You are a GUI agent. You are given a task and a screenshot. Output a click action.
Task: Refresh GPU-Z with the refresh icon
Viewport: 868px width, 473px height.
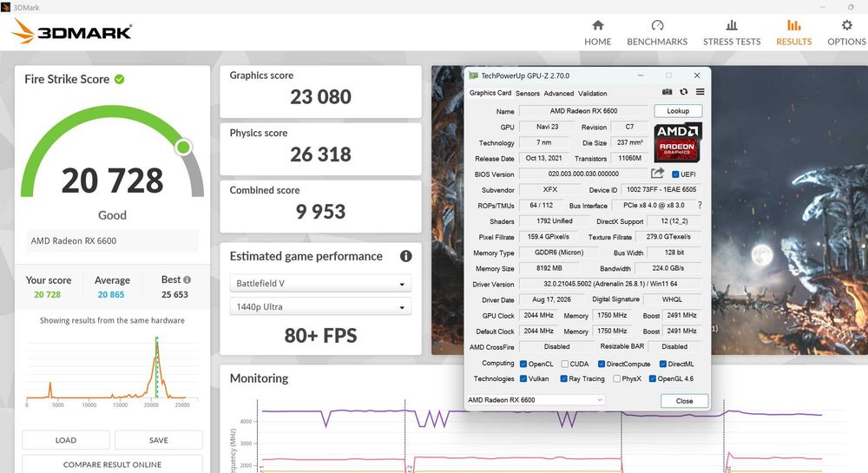(684, 92)
